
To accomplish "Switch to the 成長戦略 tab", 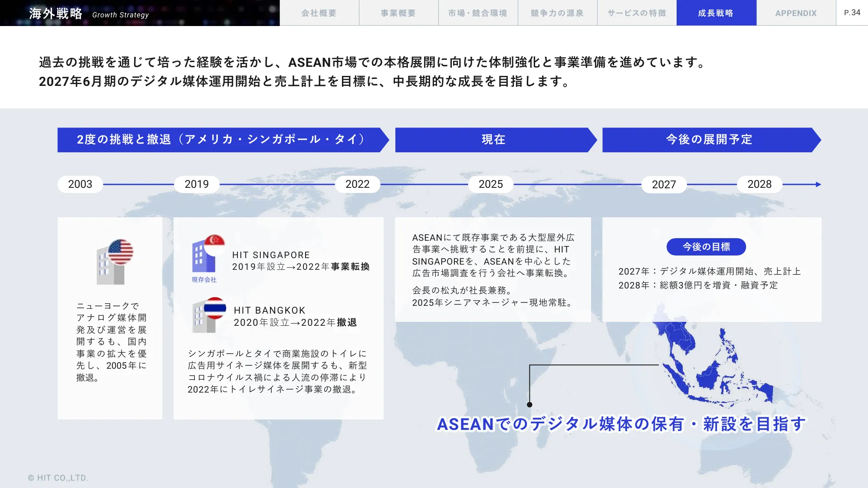I will click(715, 13).
